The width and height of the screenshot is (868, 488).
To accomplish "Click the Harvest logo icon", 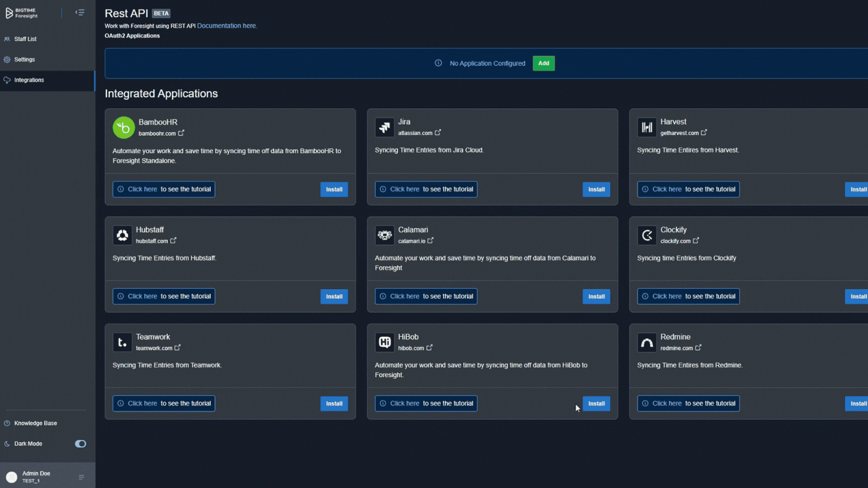I will 647,128.
